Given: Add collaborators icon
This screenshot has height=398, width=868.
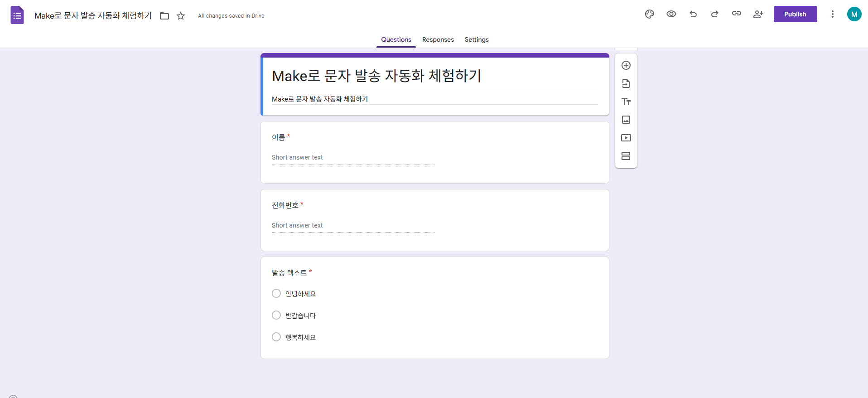Looking at the screenshot, I should coord(758,14).
